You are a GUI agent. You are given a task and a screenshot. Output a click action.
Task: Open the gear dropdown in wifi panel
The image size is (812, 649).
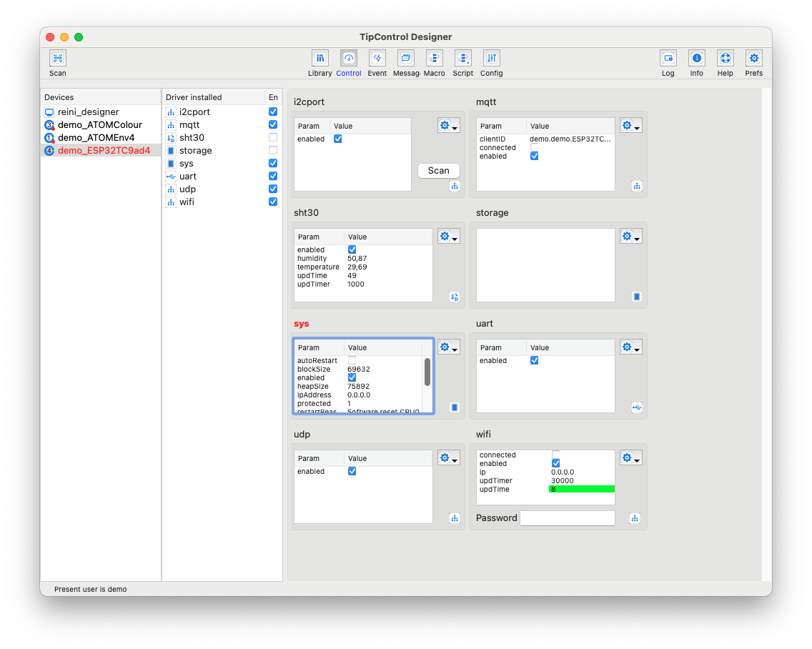tap(630, 458)
